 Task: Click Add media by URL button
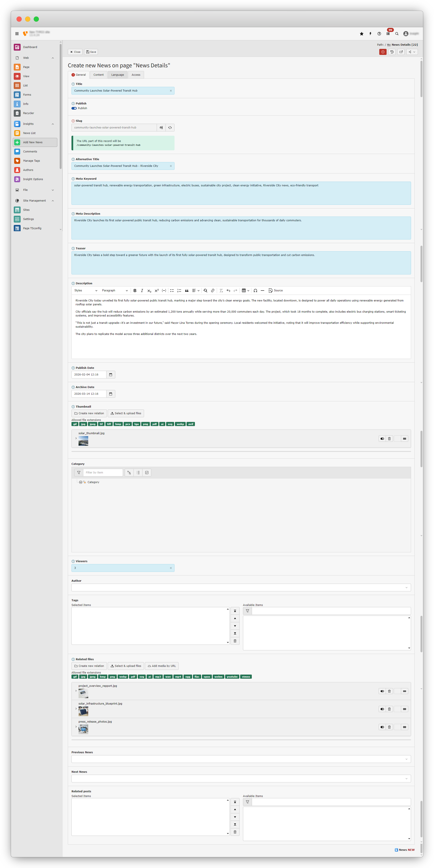pyautogui.click(x=162, y=666)
